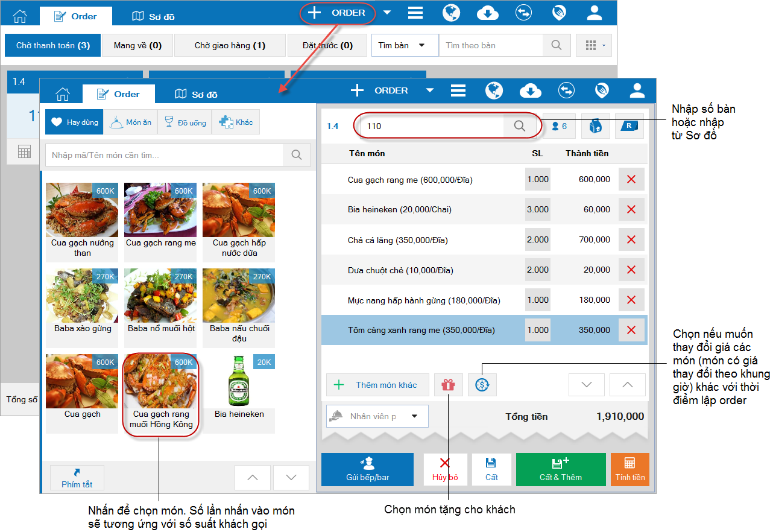Viewport: 773px width, 532px height.
Task: Click cloud download icon in the front window
Action: (x=531, y=90)
